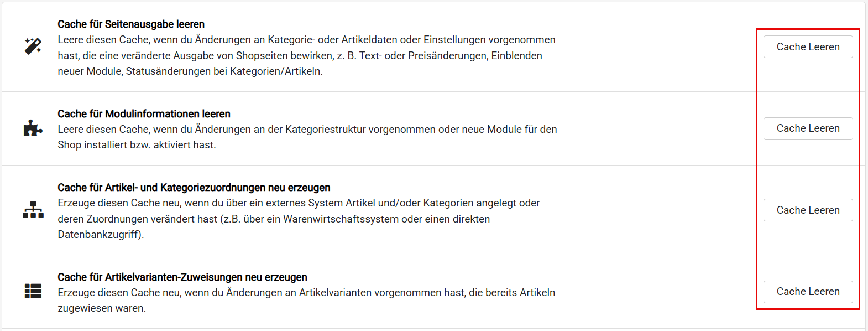
Task: Click the description text under Seitenausgabe heading
Action: pos(306,55)
